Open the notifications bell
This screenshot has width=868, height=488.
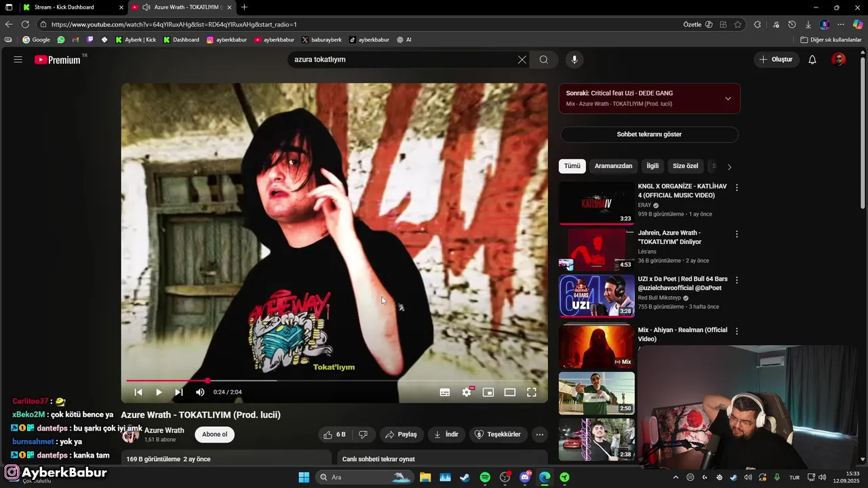click(812, 60)
